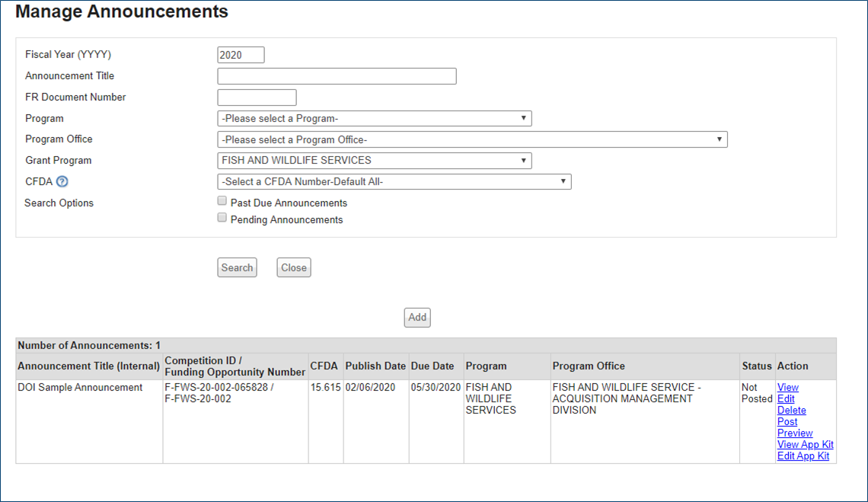Expand the Program Office dropdown
This screenshot has width=868, height=502.
(472, 139)
